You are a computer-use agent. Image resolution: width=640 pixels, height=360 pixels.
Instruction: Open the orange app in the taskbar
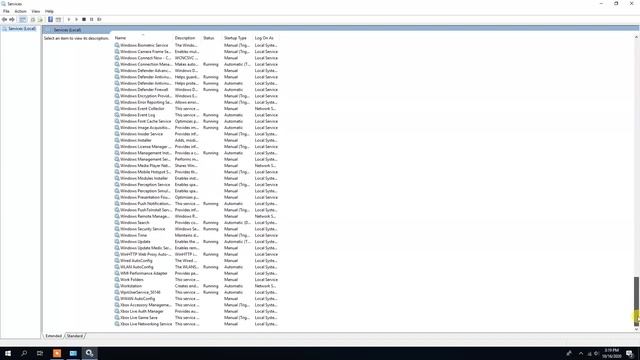point(57,353)
